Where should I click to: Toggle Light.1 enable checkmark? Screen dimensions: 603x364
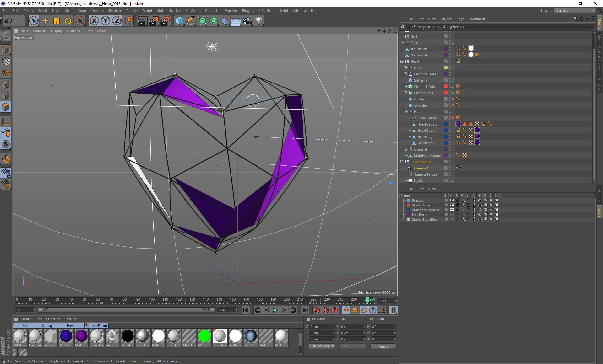453,181
